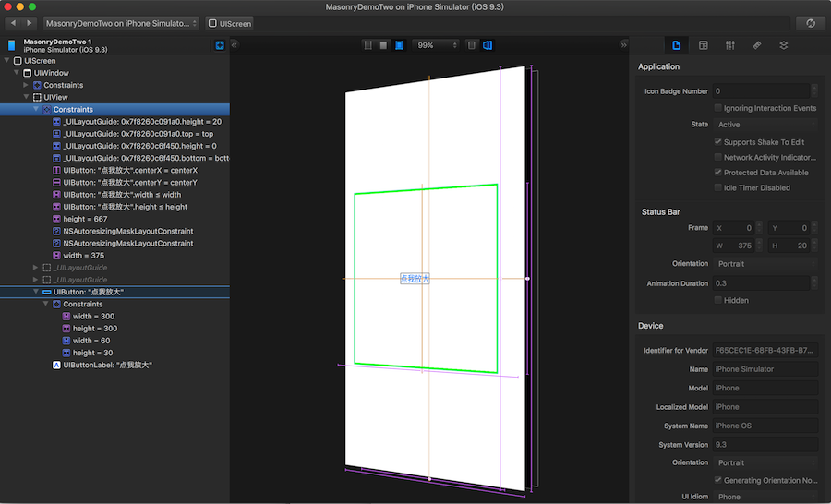Select the UIButton width ≤ width constraint
Screen dimensions: 831x504
pyautogui.click(x=114, y=195)
